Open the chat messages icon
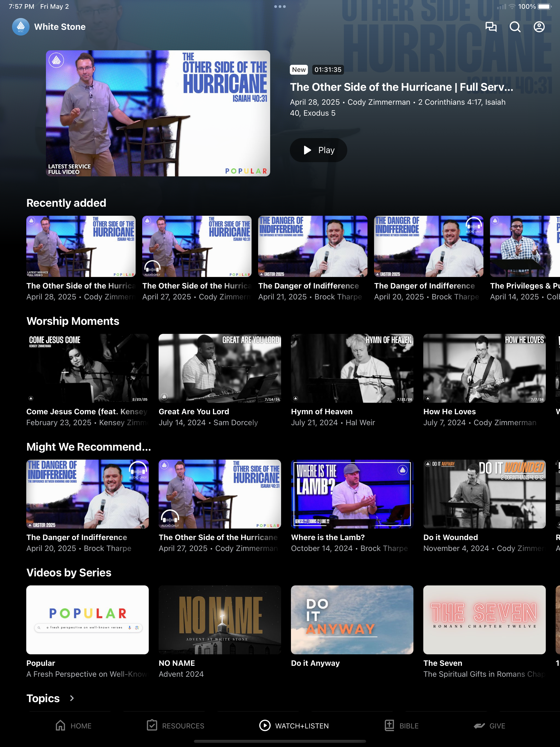Screen dimensions: 560x747 491,27
